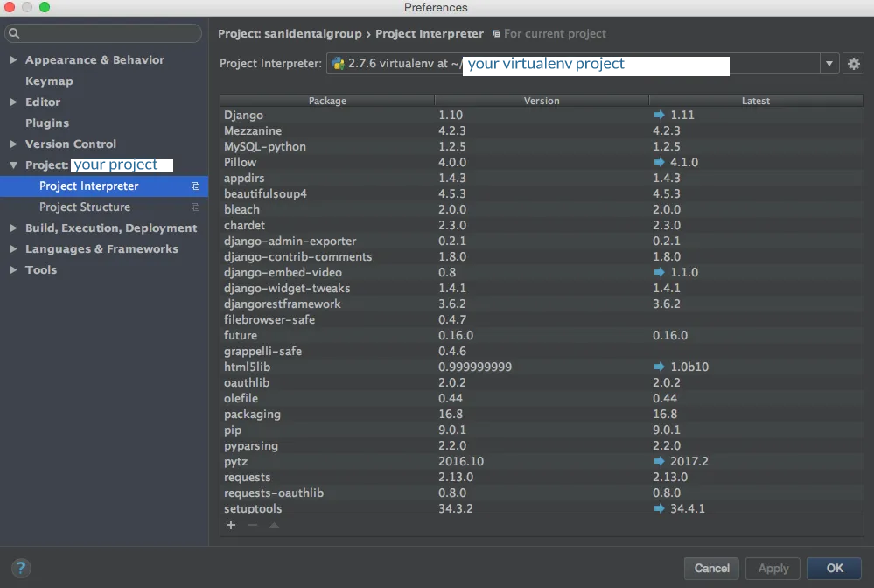Select the djangorestframework row
874x588 pixels.
tap(542, 304)
